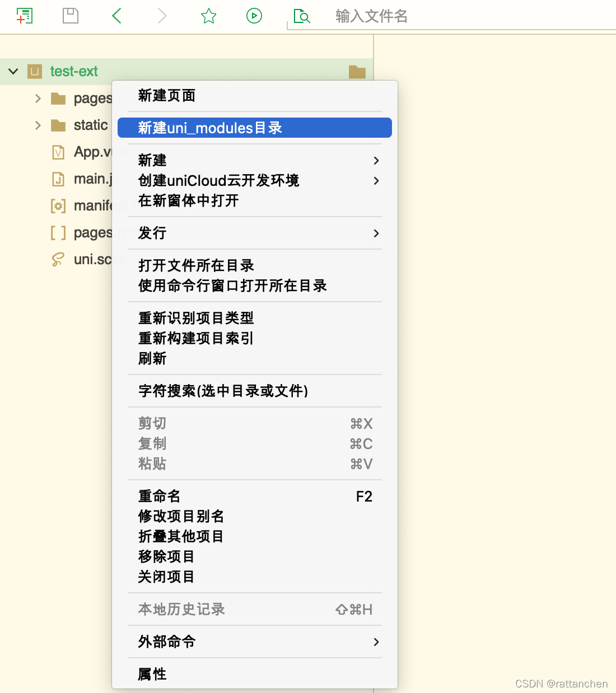Click the find-in-files magnifier icon

[301, 17]
